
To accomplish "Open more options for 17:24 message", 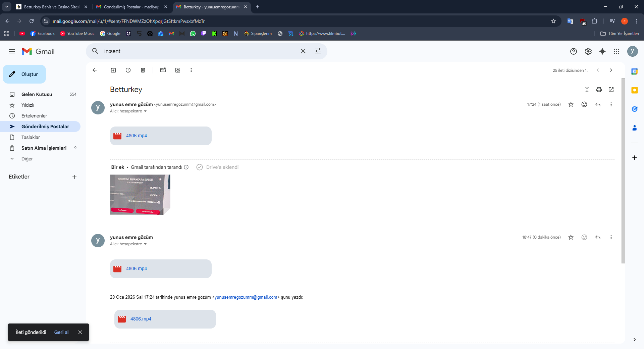I will click(611, 104).
